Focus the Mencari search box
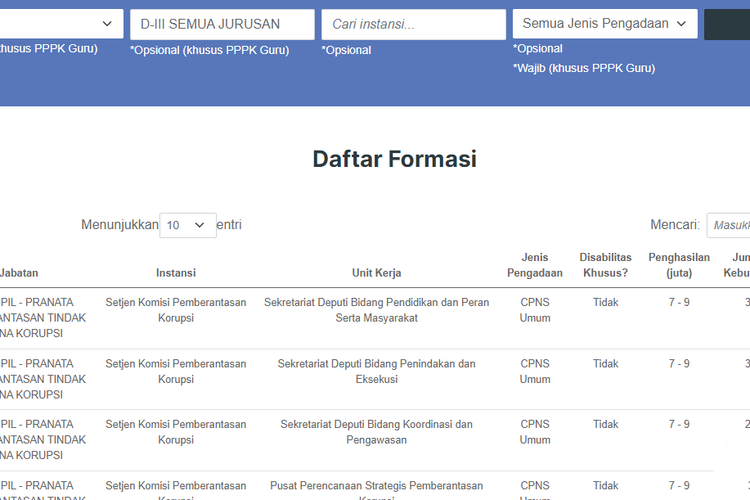 tap(728, 225)
